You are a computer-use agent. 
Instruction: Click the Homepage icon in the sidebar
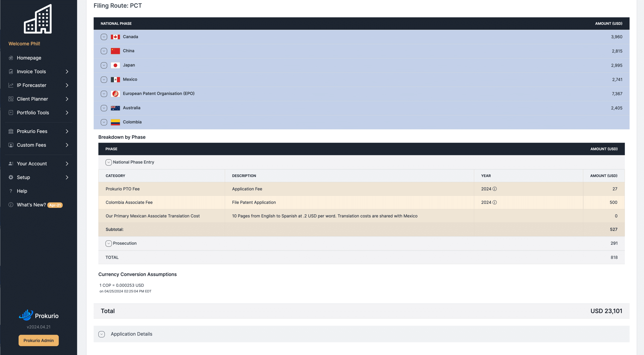(11, 58)
